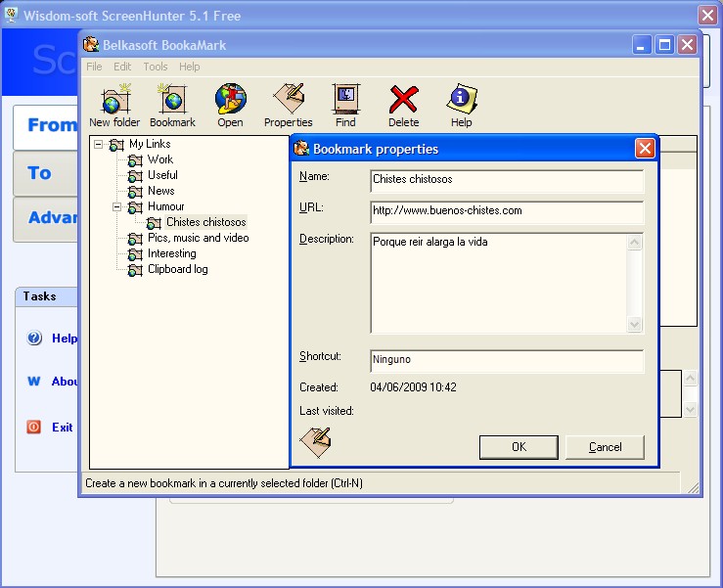Click into the URL input field
The height and width of the screenshot is (588, 723).
tap(507, 212)
